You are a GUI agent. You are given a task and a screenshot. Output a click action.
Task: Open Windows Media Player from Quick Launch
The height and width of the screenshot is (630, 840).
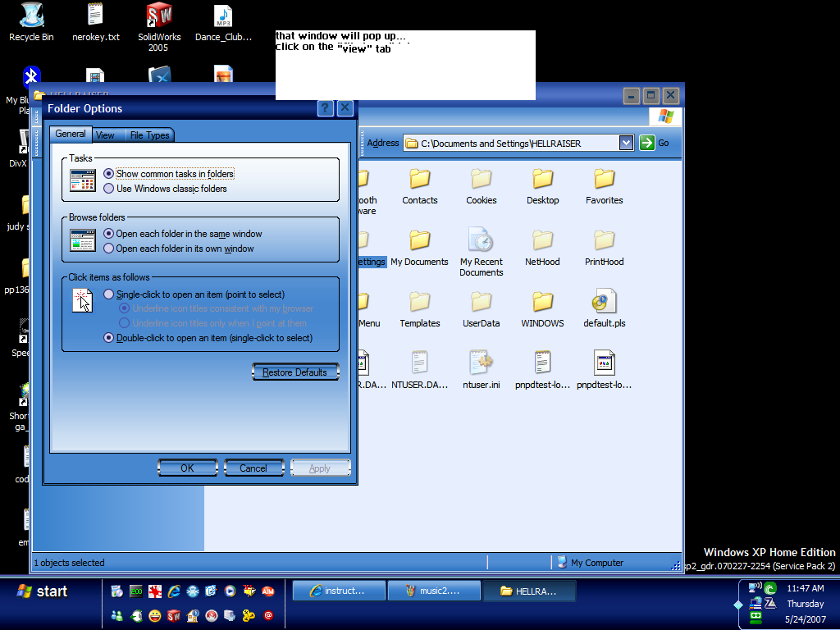231,591
